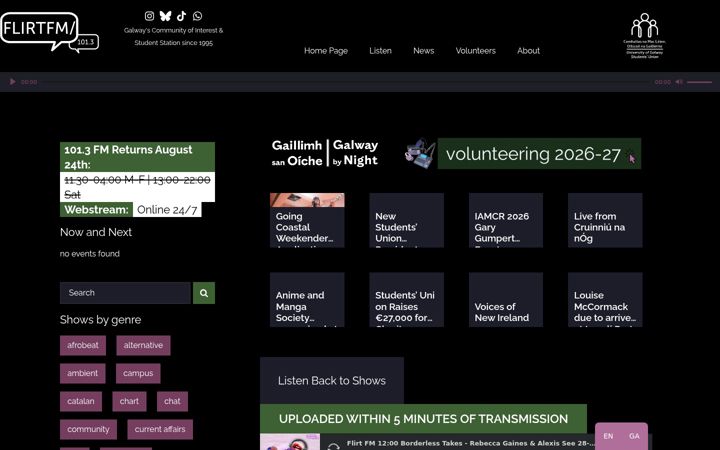Screen dimensions: 720x450
Task: Select the afrobeat genre tag
Action: pos(83,345)
